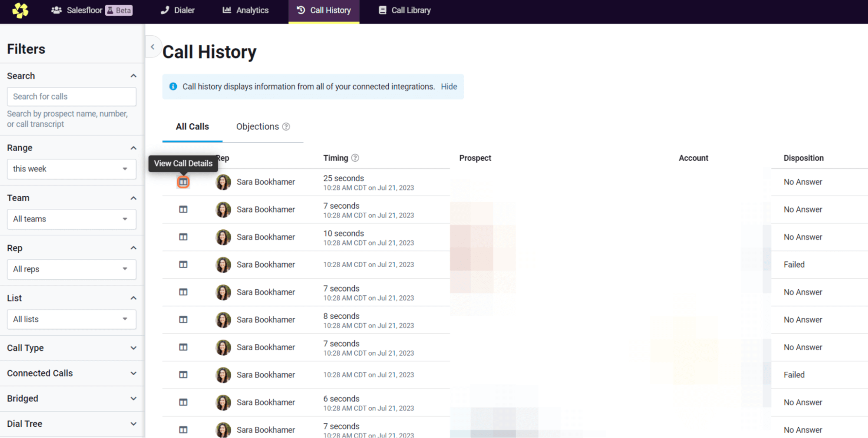Open the 'All lists' dropdown
868x438 pixels.
71,319
